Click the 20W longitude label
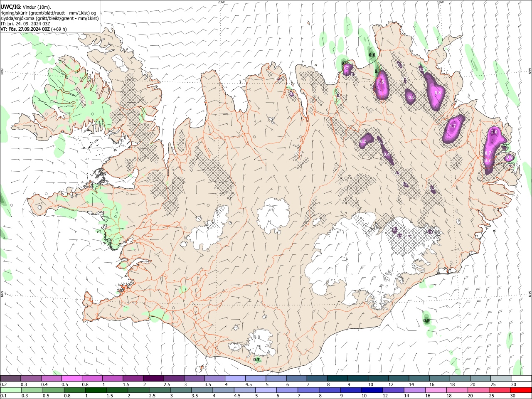Image resolution: width=532 pixels, height=399 pixels. (221, 2)
